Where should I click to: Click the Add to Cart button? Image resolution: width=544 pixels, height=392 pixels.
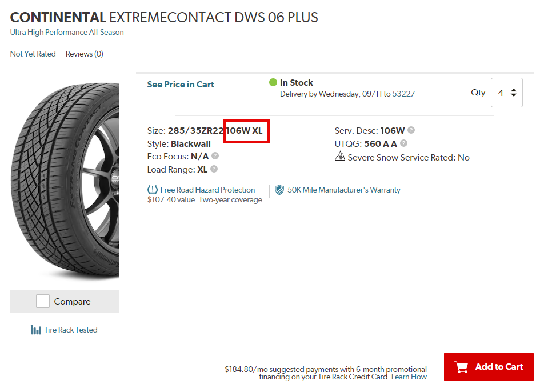(489, 366)
